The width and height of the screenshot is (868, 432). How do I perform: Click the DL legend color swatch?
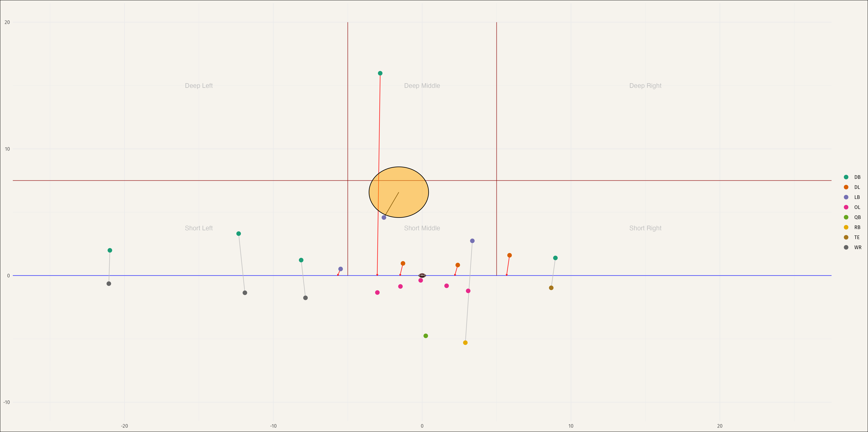tap(846, 187)
